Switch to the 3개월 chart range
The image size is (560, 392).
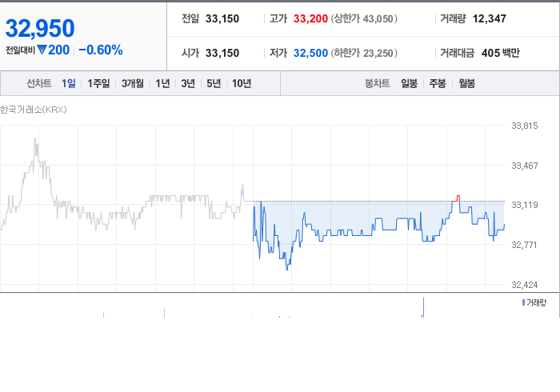click(x=133, y=83)
